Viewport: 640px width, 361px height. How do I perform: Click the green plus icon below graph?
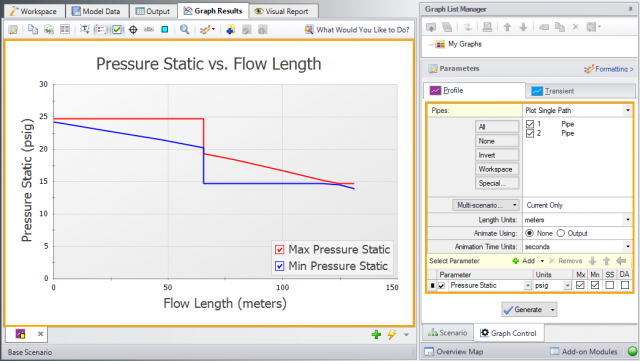(x=376, y=334)
